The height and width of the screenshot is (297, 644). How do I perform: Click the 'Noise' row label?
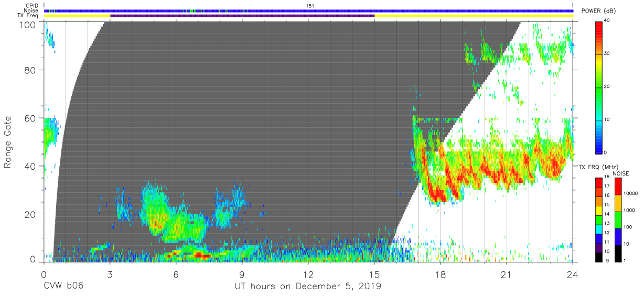[x=32, y=10]
